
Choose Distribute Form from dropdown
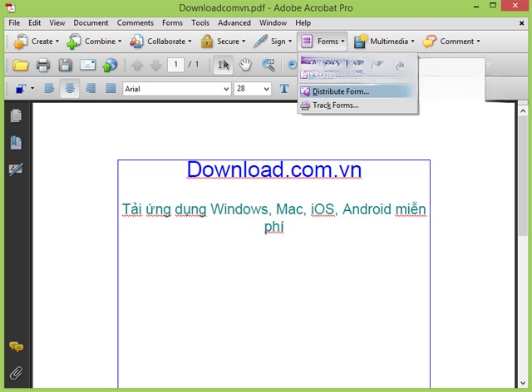click(357, 91)
